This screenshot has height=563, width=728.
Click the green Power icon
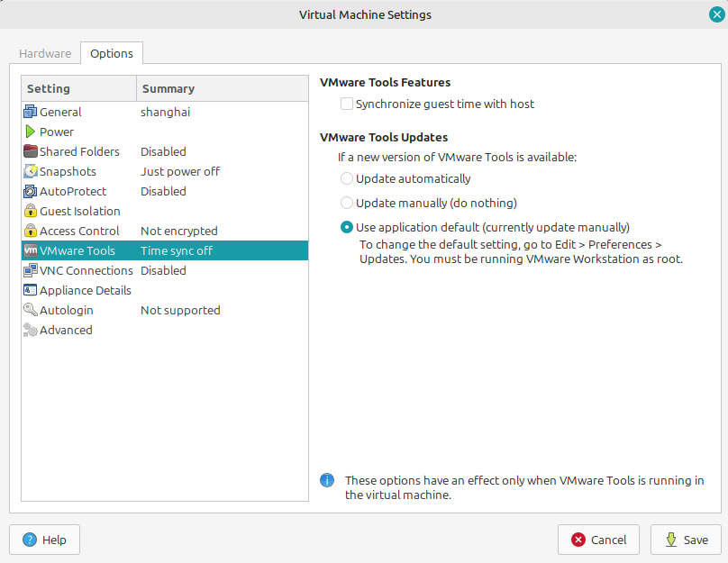coord(30,132)
